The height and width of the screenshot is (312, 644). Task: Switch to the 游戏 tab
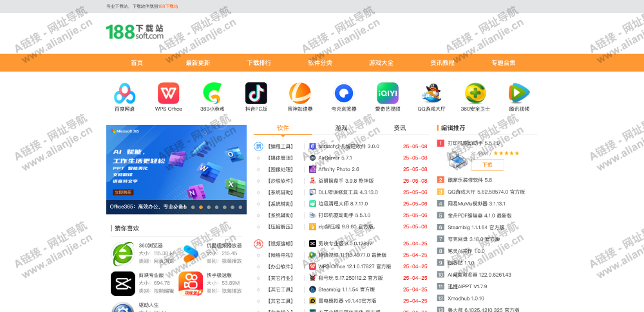pyautogui.click(x=341, y=128)
